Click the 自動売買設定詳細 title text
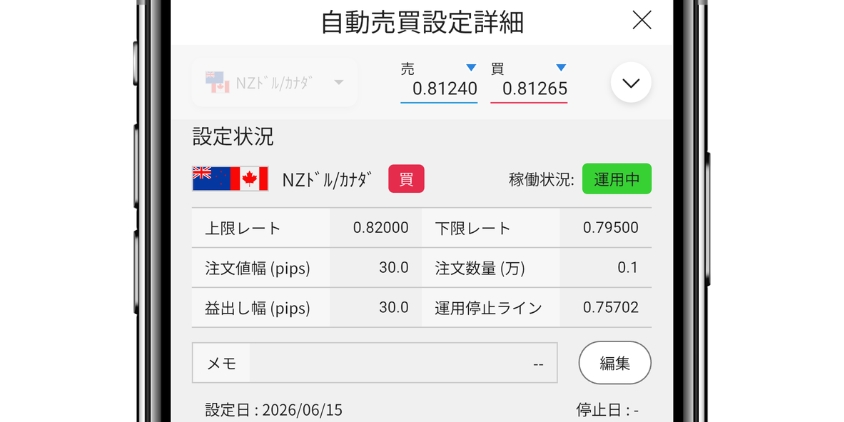Image resolution: width=844 pixels, height=422 pixels. click(422, 23)
